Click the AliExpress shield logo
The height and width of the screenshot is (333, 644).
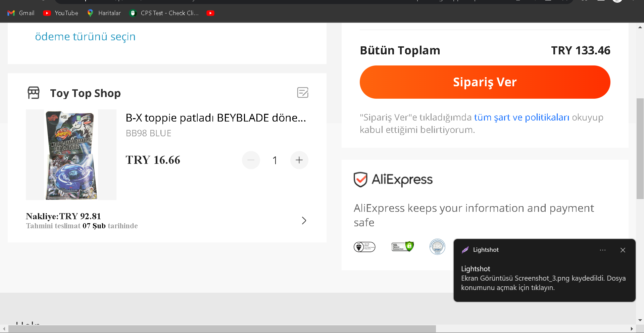tap(393, 180)
